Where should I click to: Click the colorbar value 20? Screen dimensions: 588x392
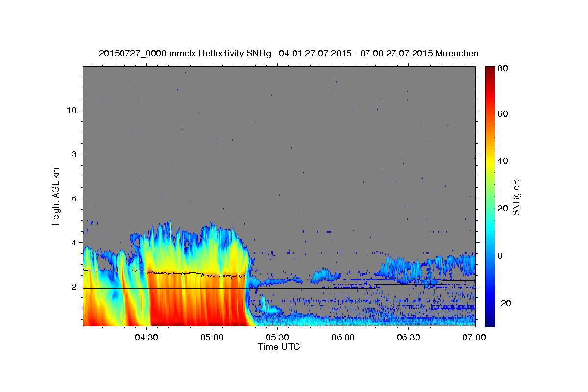coord(504,209)
